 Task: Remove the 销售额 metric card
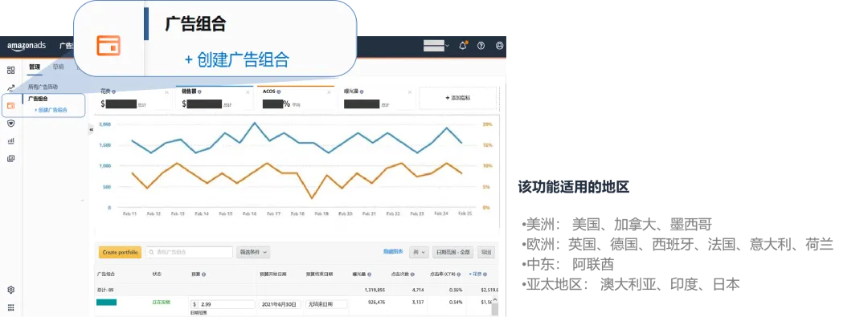pos(248,92)
